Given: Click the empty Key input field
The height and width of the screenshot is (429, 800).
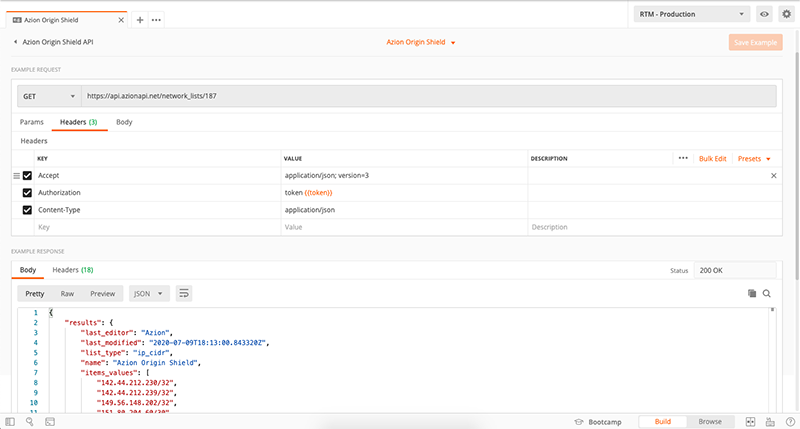Looking at the screenshot, I should point(157,227).
